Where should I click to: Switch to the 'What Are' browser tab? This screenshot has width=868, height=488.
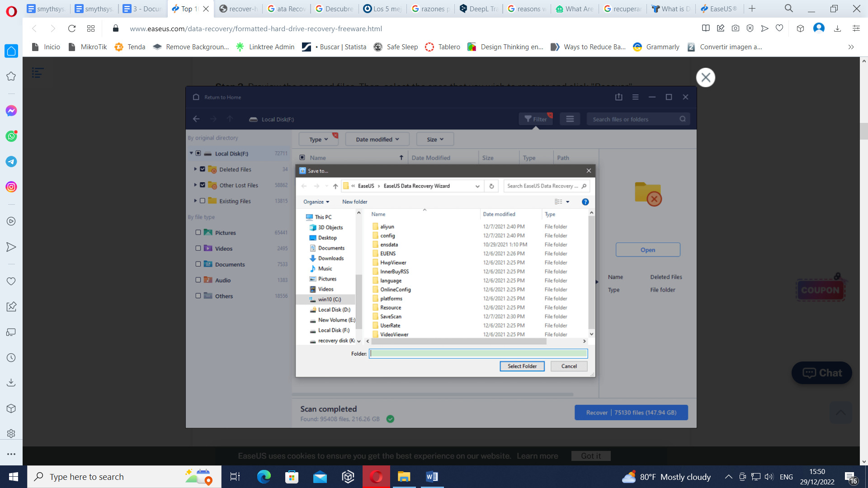575,9
